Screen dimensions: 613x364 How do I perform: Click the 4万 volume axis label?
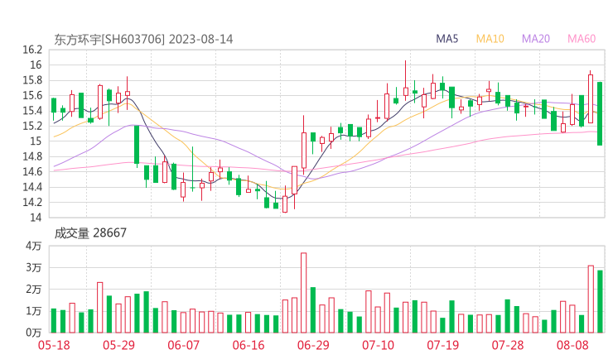point(34,246)
